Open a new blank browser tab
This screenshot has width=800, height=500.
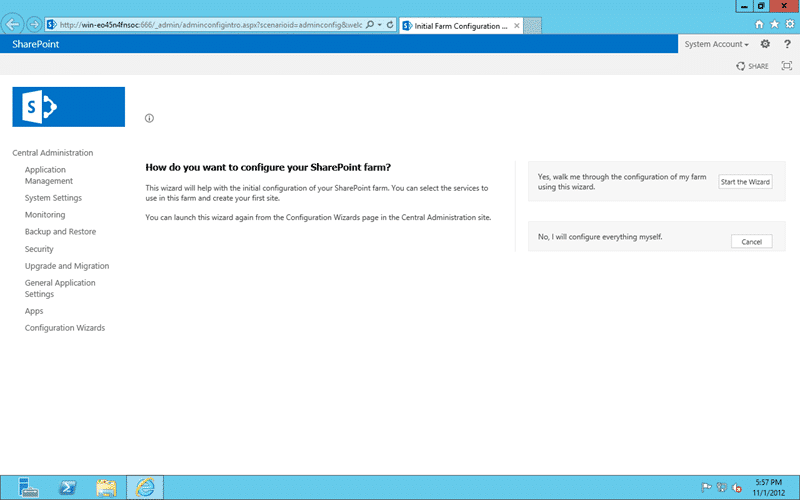[533, 26]
